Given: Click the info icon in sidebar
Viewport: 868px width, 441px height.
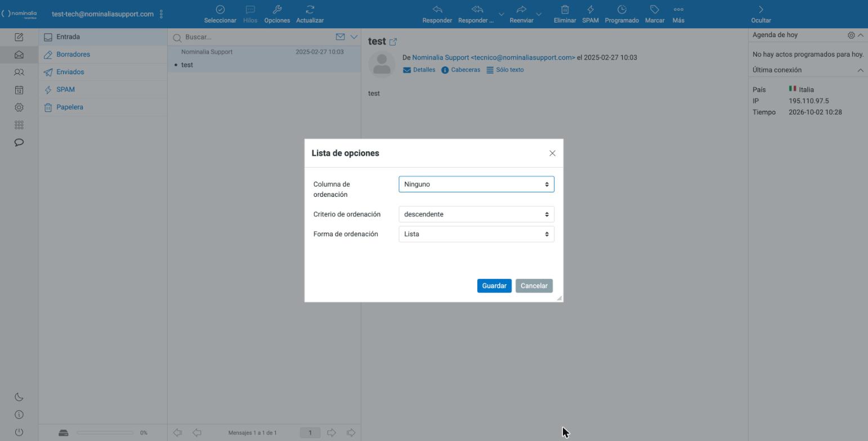Looking at the screenshot, I should (x=19, y=415).
